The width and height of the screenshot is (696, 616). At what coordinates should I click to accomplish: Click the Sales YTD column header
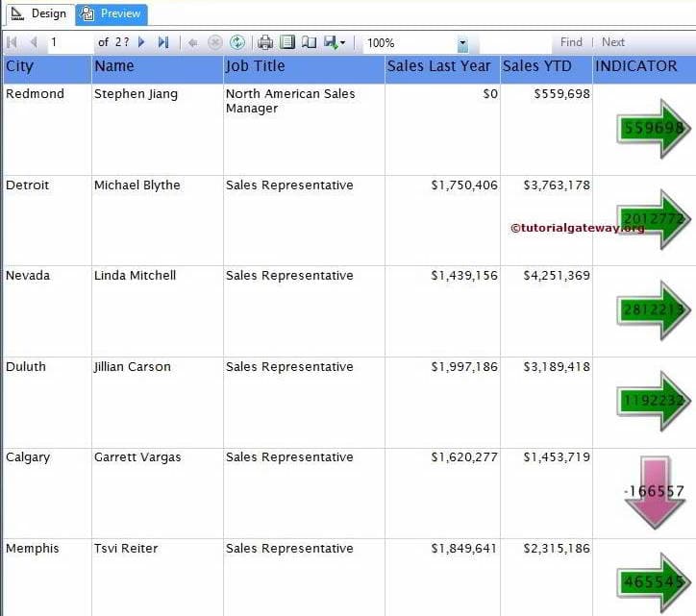pyautogui.click(x=546, y=70)
